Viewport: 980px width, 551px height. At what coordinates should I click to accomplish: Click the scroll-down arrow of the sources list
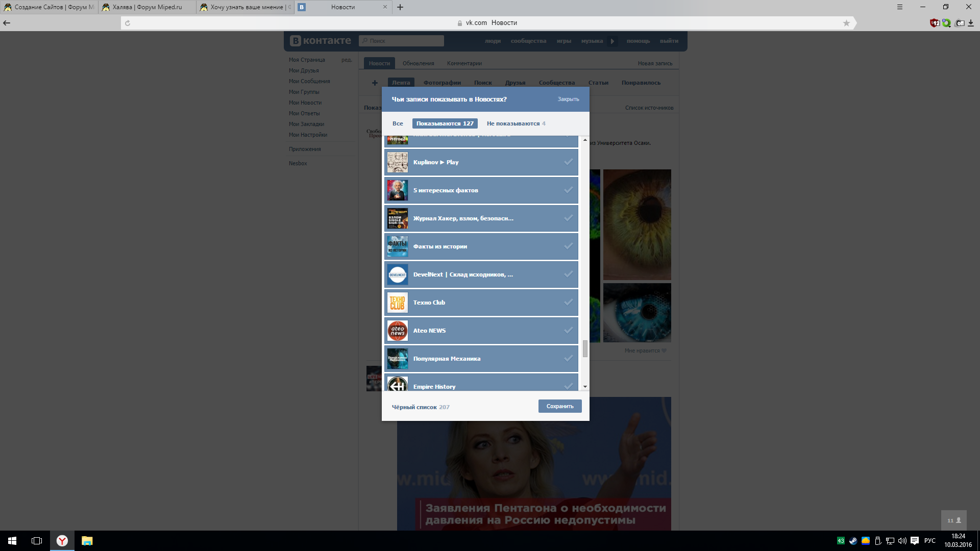(585, 387)
